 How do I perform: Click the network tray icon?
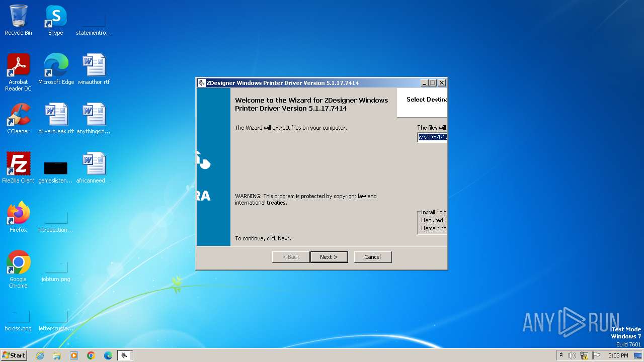584,355
